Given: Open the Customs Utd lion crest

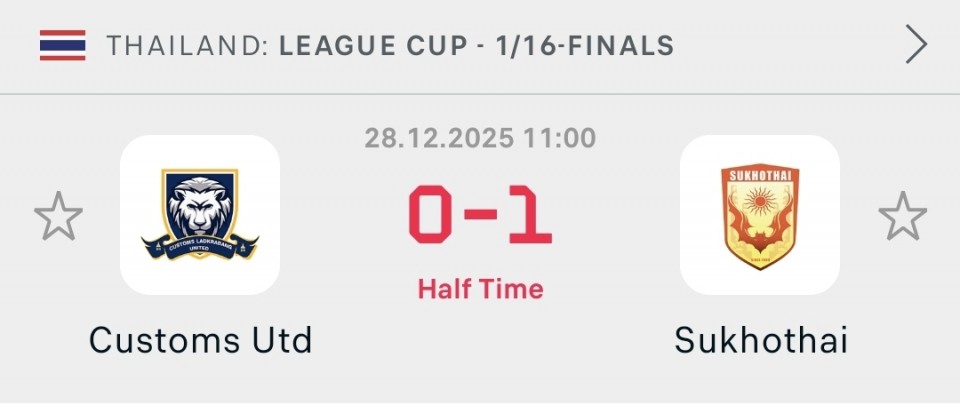Looking at the screenshot, I should point(200,215).
